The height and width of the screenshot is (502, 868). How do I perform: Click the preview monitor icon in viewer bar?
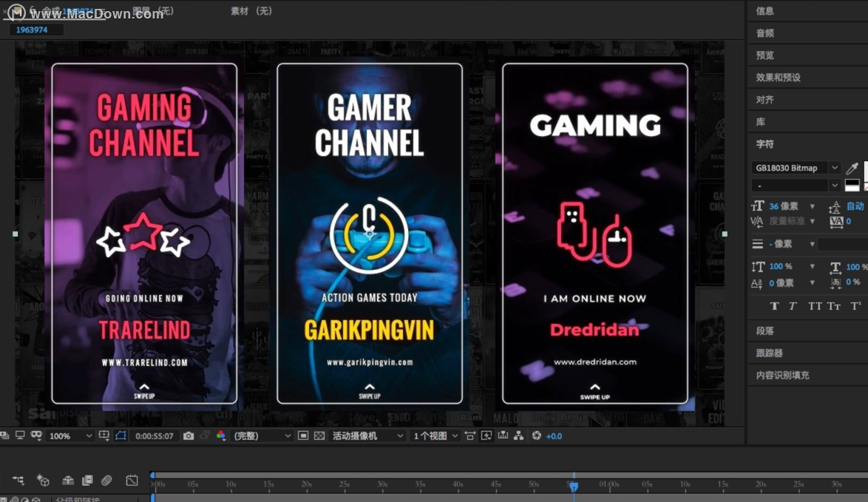pyautogui.click(x=20, y=435)
